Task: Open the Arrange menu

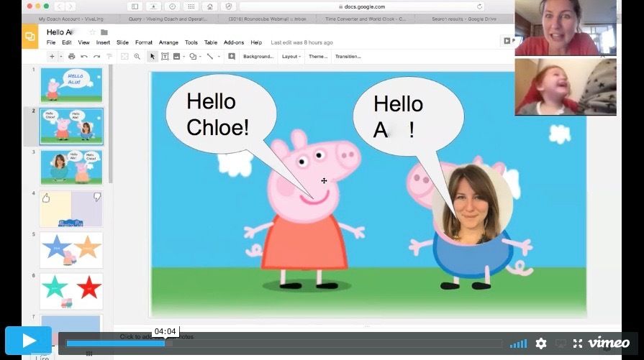Action: (x=168, y=42)
